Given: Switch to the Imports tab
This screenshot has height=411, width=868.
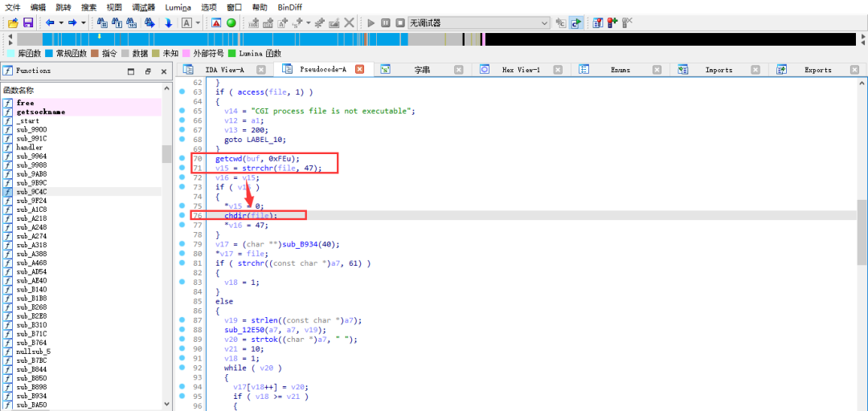Looking at the screenshot, I should coord(719,71).
